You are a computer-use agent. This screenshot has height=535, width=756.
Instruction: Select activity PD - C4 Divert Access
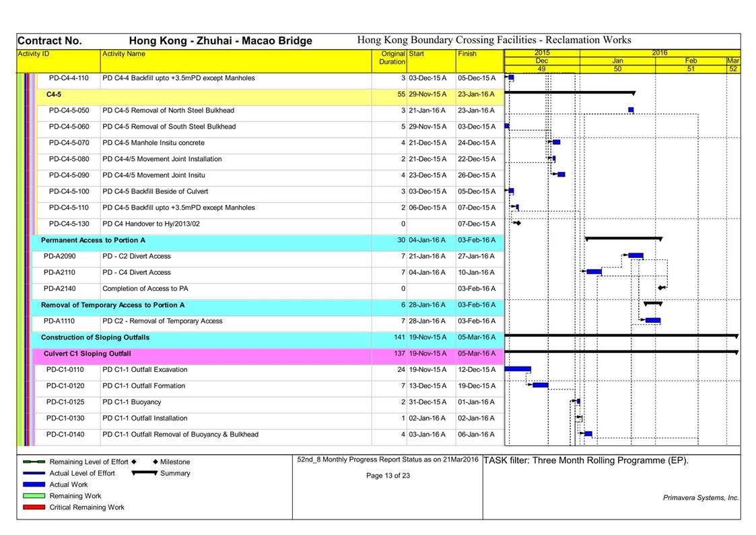pos(137,273)
